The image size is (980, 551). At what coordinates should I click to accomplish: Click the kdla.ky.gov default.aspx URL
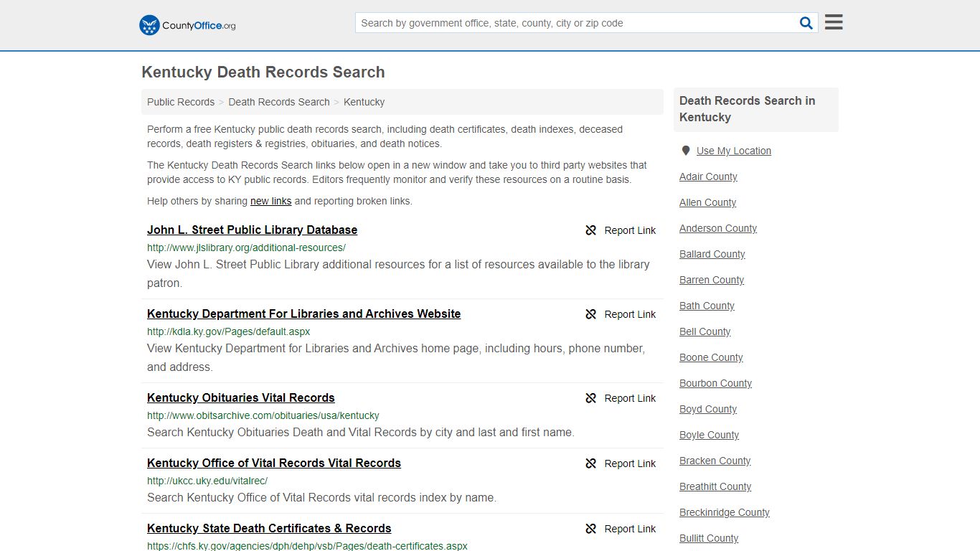pos(228,331)
